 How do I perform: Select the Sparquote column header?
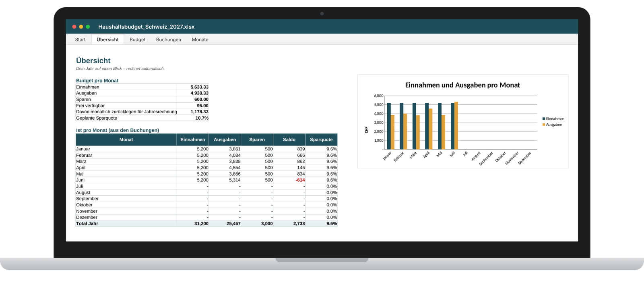[x=322, y=139]
